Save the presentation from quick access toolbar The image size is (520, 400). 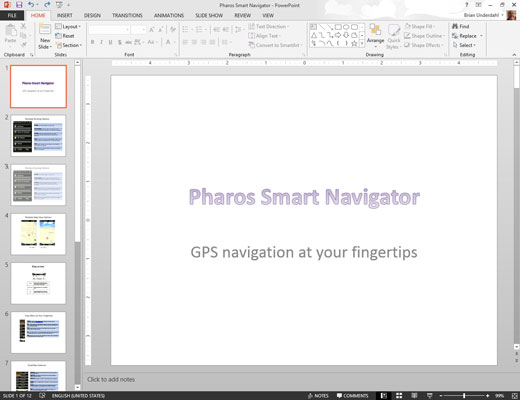coord(19,5)
